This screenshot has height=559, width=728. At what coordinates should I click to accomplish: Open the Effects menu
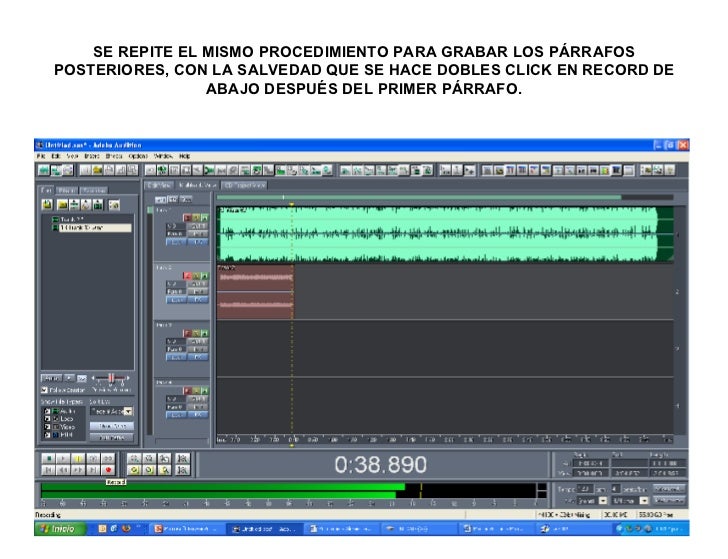pos(113,156)
